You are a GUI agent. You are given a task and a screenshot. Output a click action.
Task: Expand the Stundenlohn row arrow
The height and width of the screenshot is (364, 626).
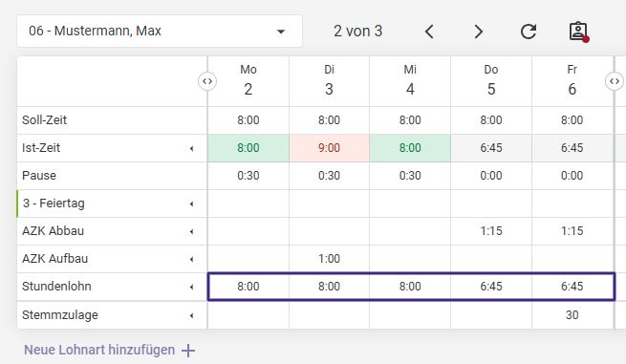click(192, 287)
